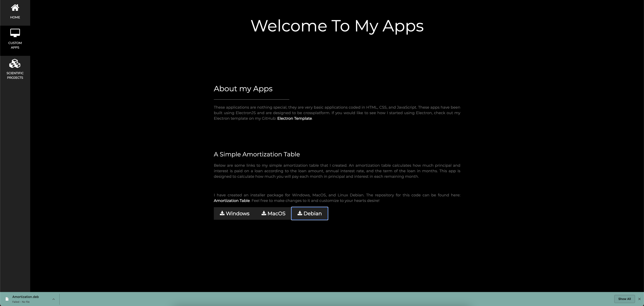This screenshot has width=644, height=306.
Task: Close the downloads bar
Action: (x=639, y=299)
